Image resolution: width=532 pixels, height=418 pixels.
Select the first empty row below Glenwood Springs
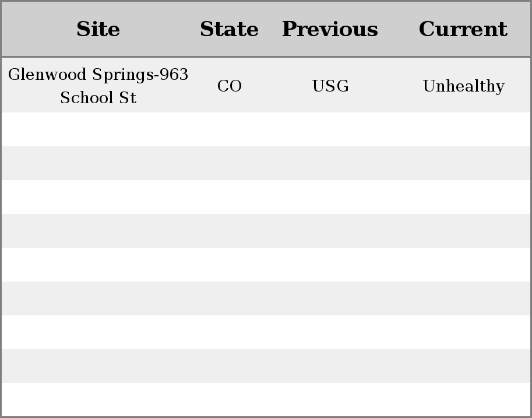click(x=266, y=129)
